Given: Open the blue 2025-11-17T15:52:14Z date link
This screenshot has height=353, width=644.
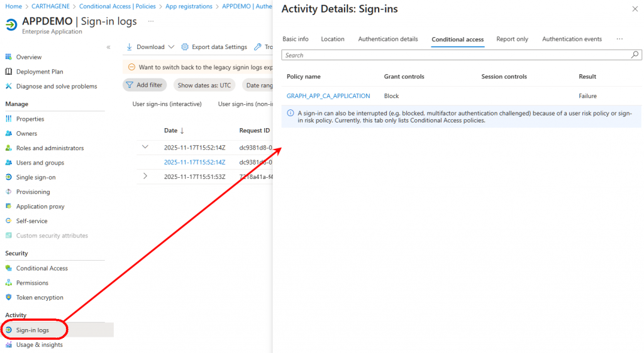Looking at the screenshot, I should (x=195, y=162).
